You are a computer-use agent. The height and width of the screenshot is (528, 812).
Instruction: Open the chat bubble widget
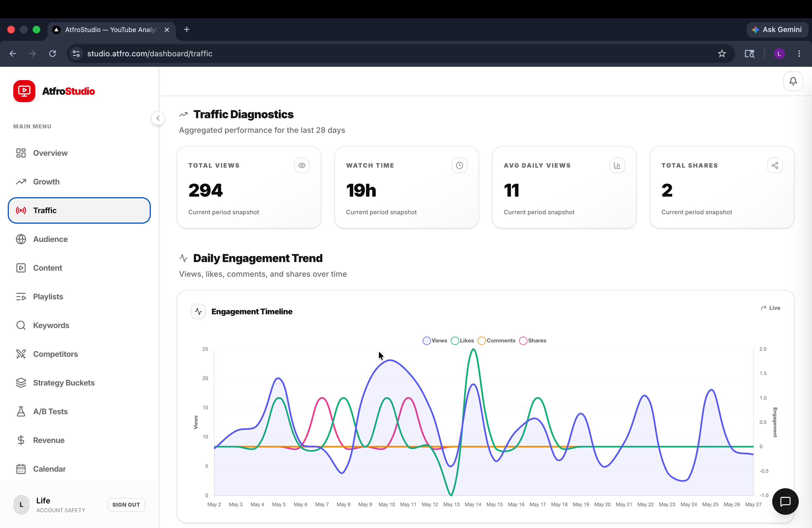click(x=785, y=501)
